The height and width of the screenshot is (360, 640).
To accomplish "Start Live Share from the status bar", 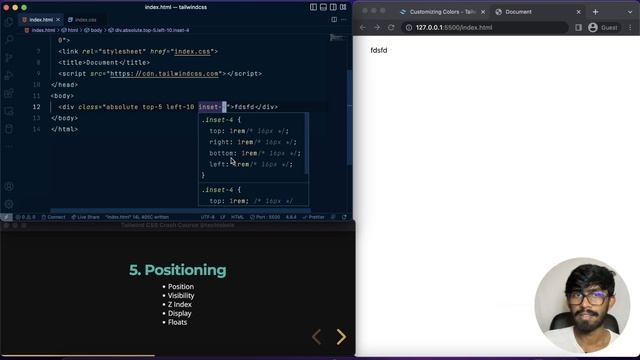I will tap(85, 217).
